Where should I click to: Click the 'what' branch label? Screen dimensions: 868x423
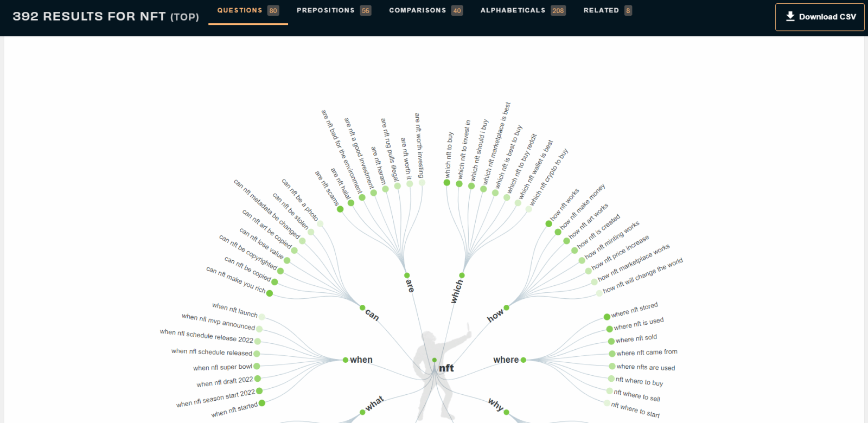(374, 403)
